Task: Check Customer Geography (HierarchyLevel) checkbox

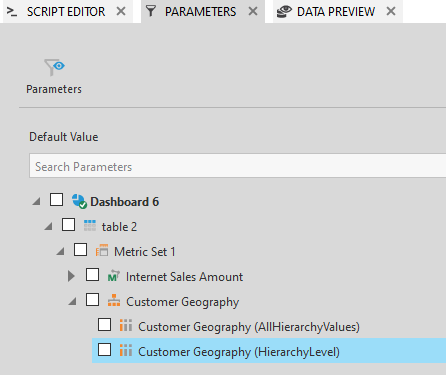Action: [x=104, y=350]
